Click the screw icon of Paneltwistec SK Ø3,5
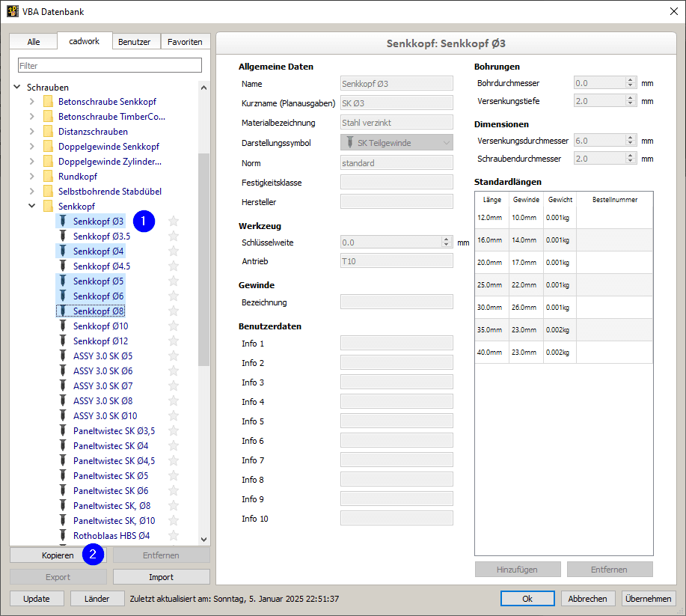The width and height of the screenshot is (686, 616). click(63, 430)
